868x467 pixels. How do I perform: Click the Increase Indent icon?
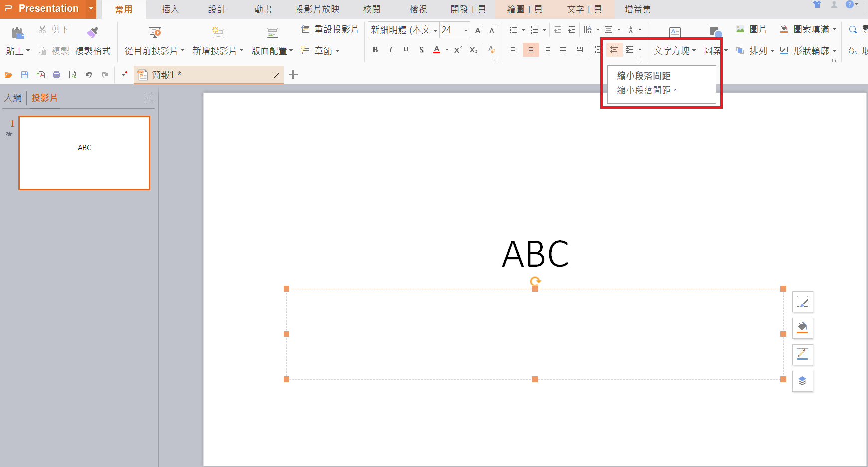[572, 30]
